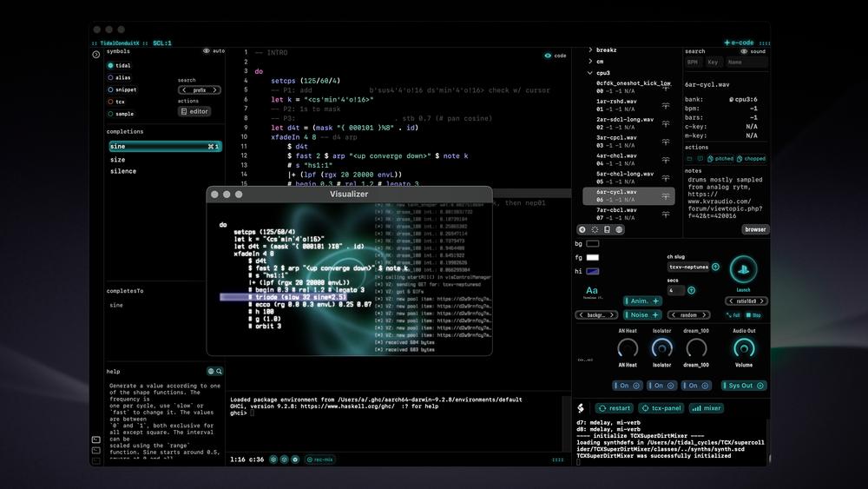Choose the silence completion
This screenshot has height=489, width=868.
click(123, 171)
